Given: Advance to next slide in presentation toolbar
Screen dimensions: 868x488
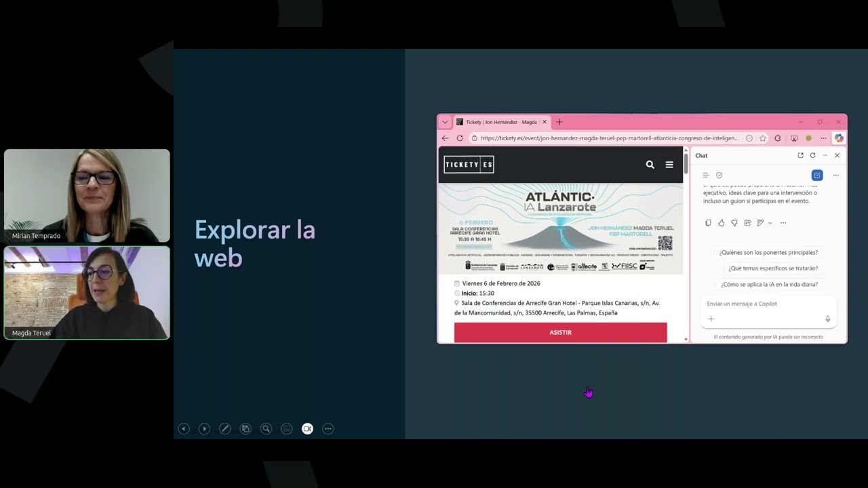Looking at the screenshot, I should coord(204,428).
